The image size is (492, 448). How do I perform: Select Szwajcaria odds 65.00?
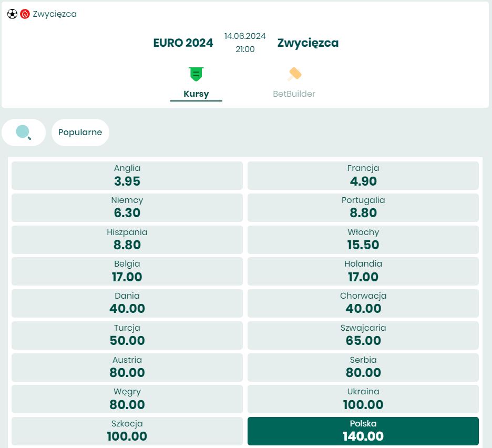coord(363,335)
